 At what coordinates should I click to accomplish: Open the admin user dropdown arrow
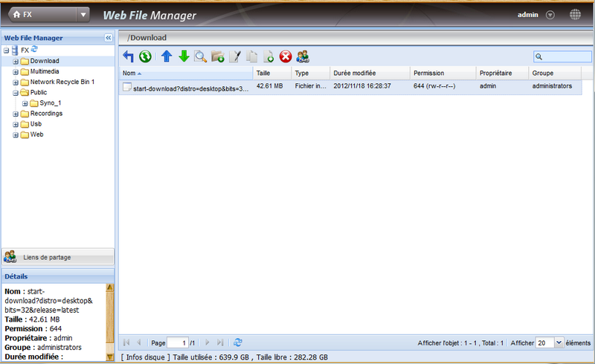click(550, 15)
